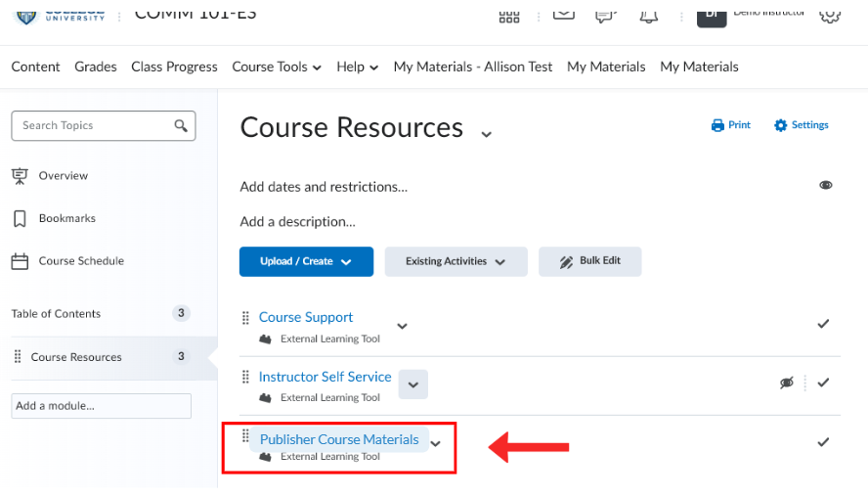Image resolution: width=868 pixels, height=497 pixels.
Task: Click the Settings link
Action: pyautogui.click(x=801, y=125)
